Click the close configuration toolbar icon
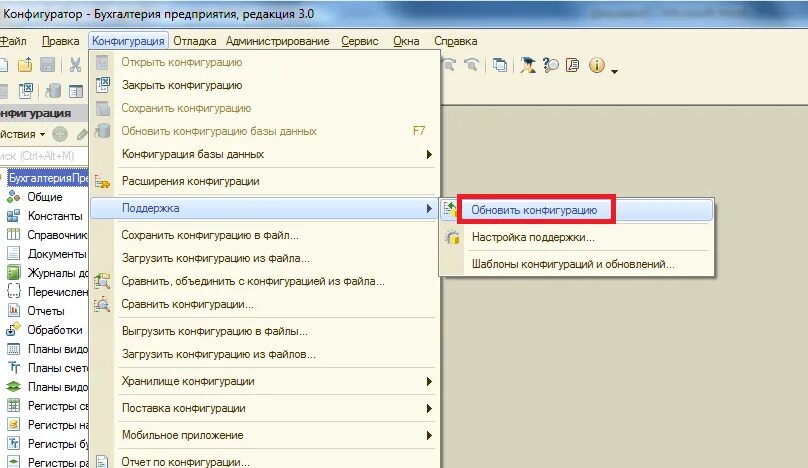This screenshot has height=468, width=808. pyautogui.click(x=25, y=91)
